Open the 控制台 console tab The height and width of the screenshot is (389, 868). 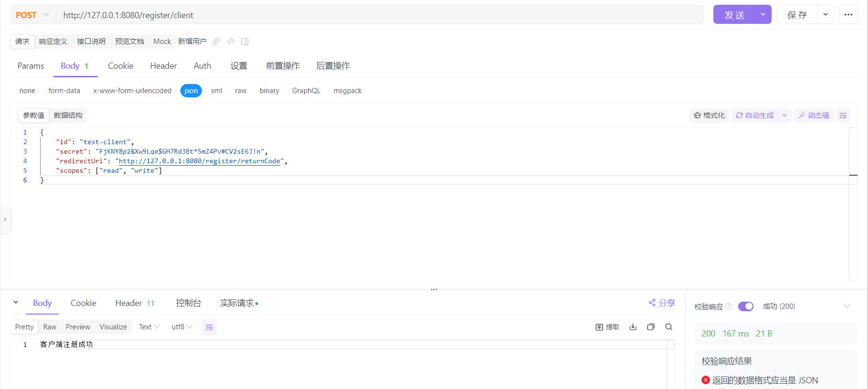tap(188, 303)
